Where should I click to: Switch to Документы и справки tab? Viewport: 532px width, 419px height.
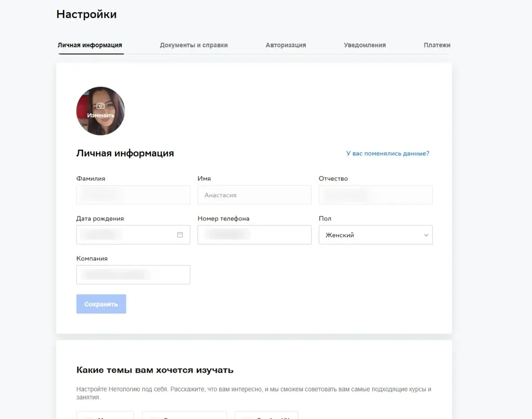point(194,45)
